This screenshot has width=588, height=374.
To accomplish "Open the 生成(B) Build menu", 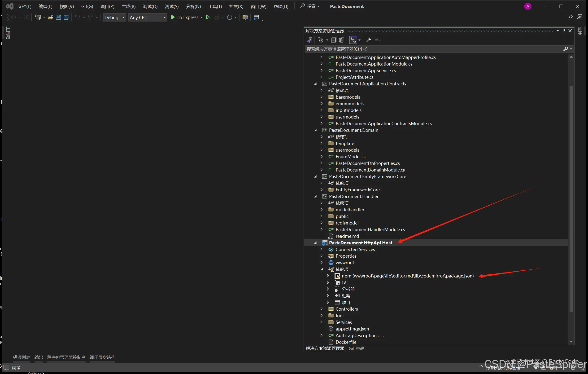I will pos(128,7).
